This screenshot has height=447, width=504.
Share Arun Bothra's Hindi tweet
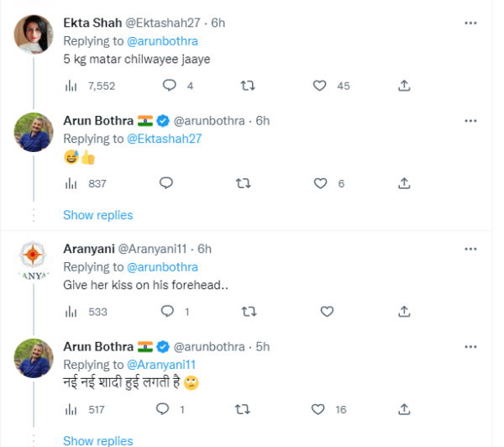[x=404, y=409]
